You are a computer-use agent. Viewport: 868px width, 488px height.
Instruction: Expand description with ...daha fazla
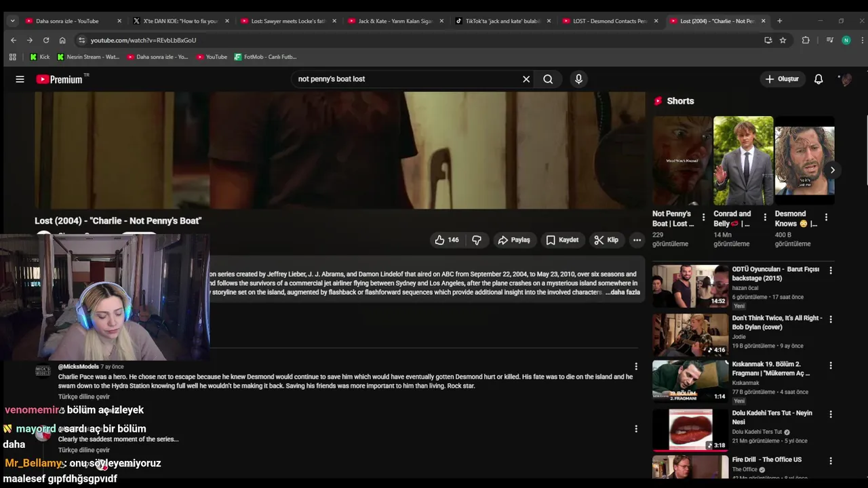pyautogui.click(x=623, y=292)
